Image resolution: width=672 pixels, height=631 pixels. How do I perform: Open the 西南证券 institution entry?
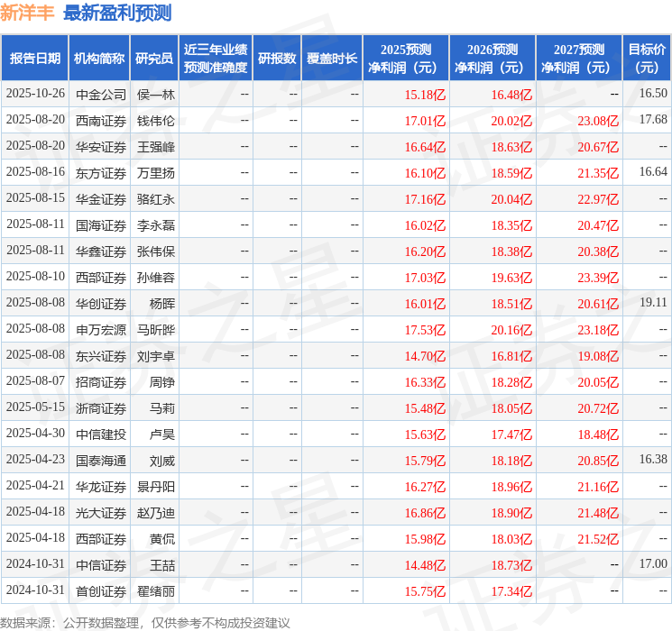click(101, 120)
